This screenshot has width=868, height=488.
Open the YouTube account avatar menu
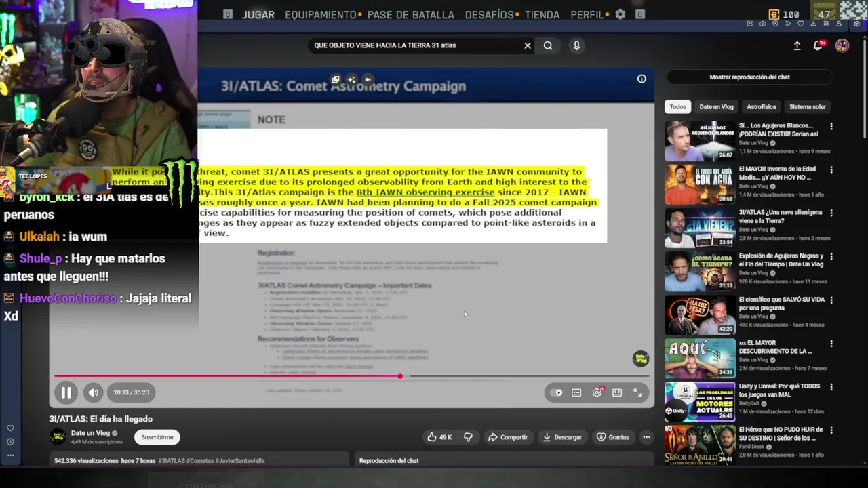[842, 45]
